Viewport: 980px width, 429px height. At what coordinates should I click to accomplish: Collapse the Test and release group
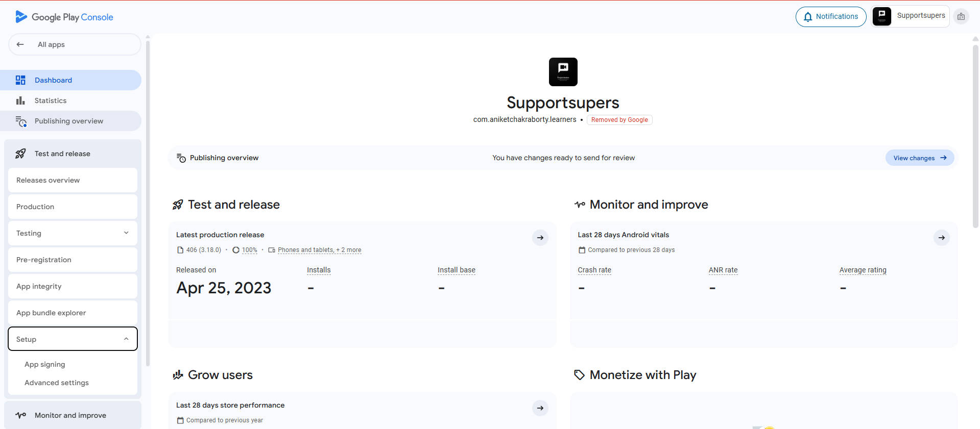[73, 154]
